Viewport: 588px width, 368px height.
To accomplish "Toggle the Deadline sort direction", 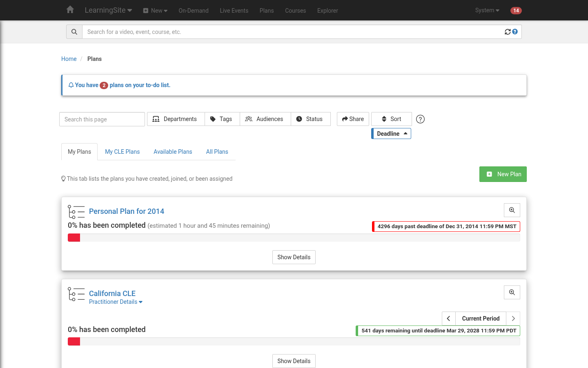I will pos(391,134).
